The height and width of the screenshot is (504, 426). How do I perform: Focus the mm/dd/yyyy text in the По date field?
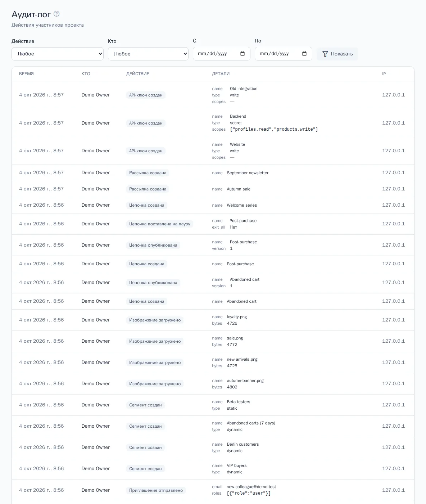point(274,54)
